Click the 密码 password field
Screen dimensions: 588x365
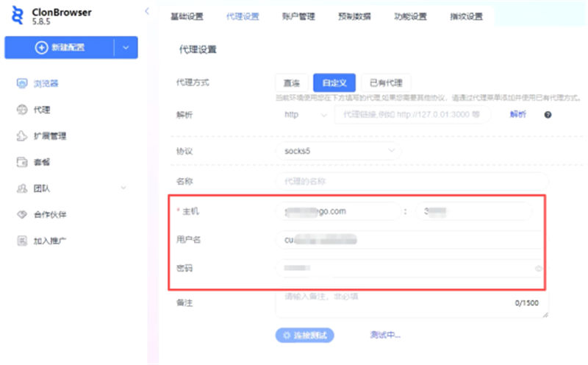(x=409, y=268)
